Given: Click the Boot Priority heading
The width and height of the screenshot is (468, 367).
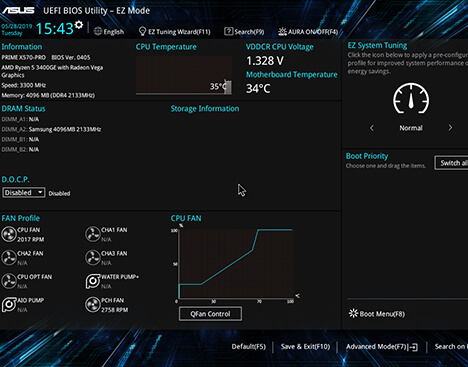Looking at the screenshot, I should (x=367, y=156).
